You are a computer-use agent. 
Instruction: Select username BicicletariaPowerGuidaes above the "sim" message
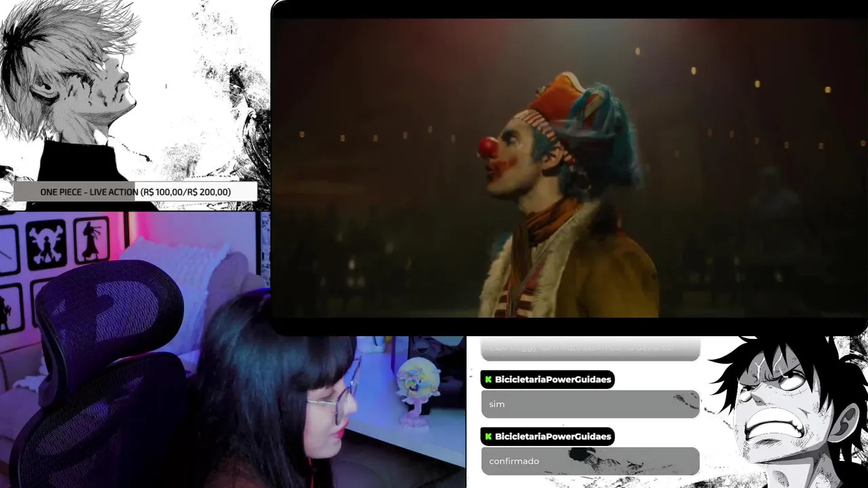(553, 380)
